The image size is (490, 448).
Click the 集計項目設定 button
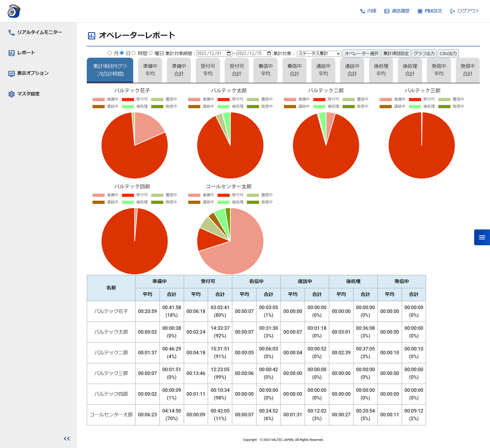point(396,53)
